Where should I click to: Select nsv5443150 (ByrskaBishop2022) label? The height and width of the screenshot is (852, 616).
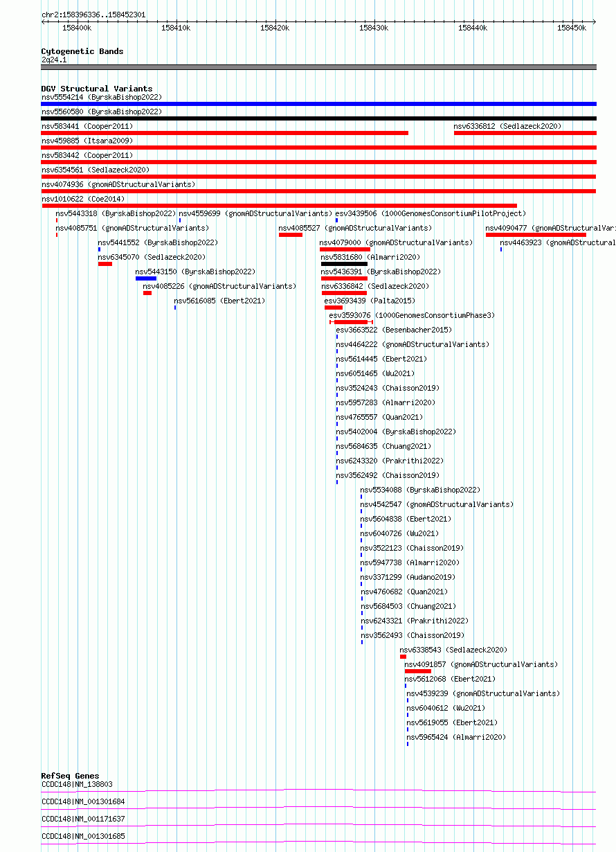tap(196, 272)
